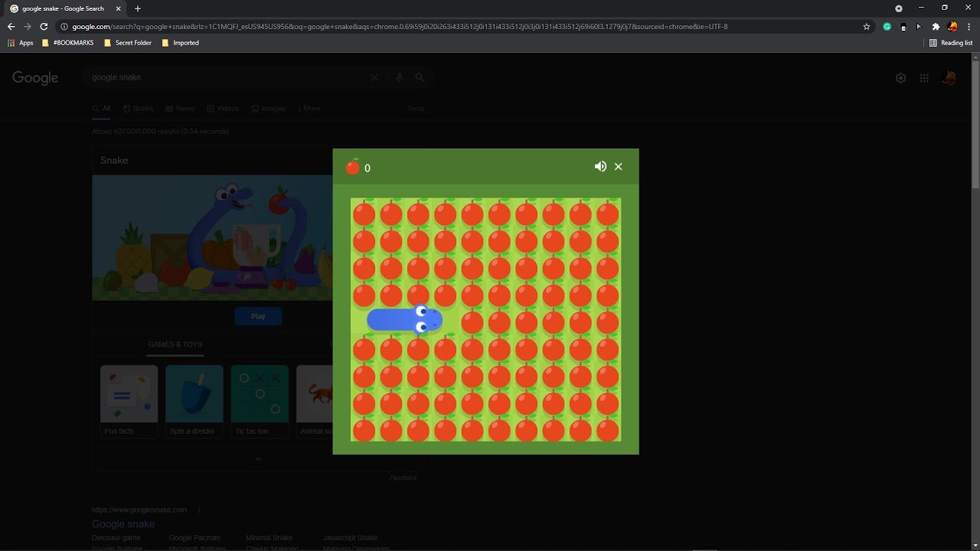Open the Grammarly extension
Viewport: 980px width, 551px height.
[887, 27]
